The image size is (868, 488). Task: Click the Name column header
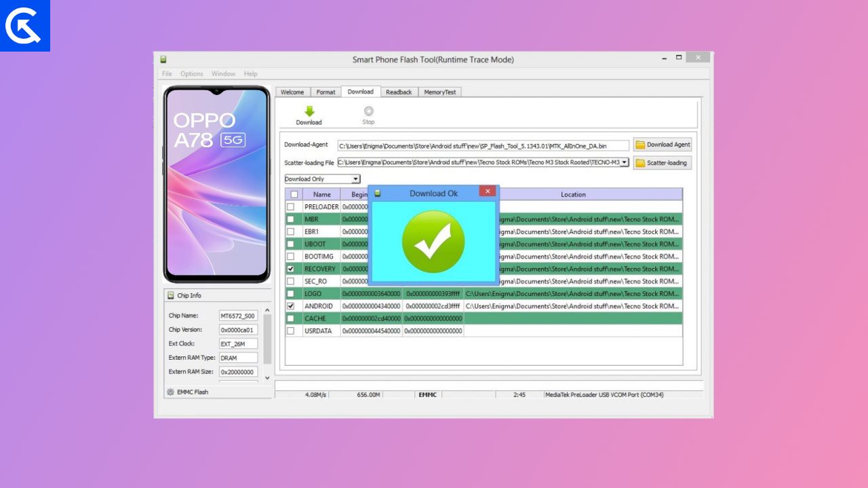point(322,195)
